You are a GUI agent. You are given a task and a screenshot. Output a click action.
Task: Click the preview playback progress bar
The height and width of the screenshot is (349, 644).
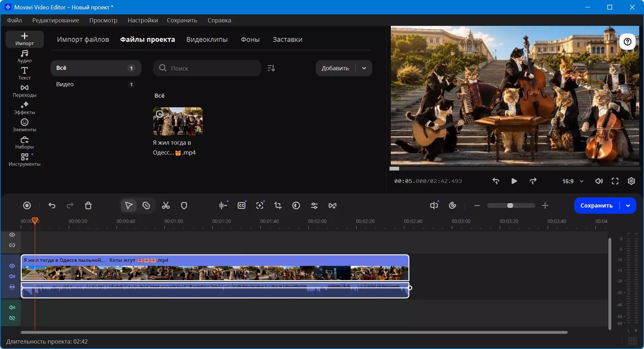click(515, 168)
